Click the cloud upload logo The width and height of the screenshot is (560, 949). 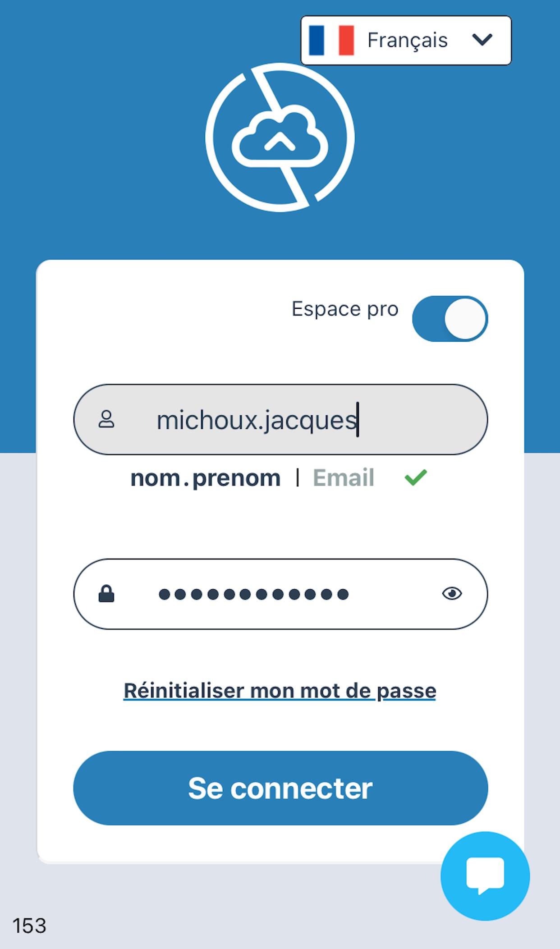tap(280, 138)
